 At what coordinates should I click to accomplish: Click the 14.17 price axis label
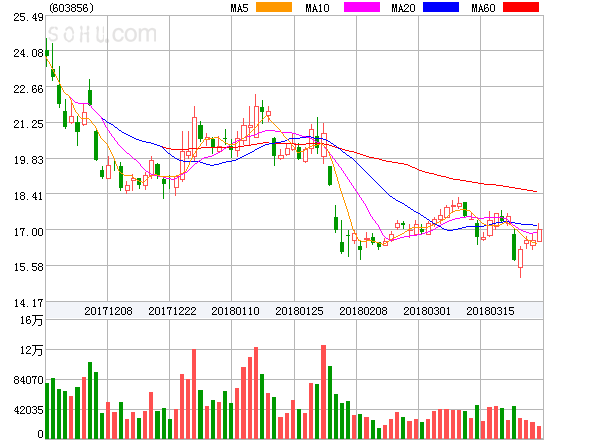point(28,303)
